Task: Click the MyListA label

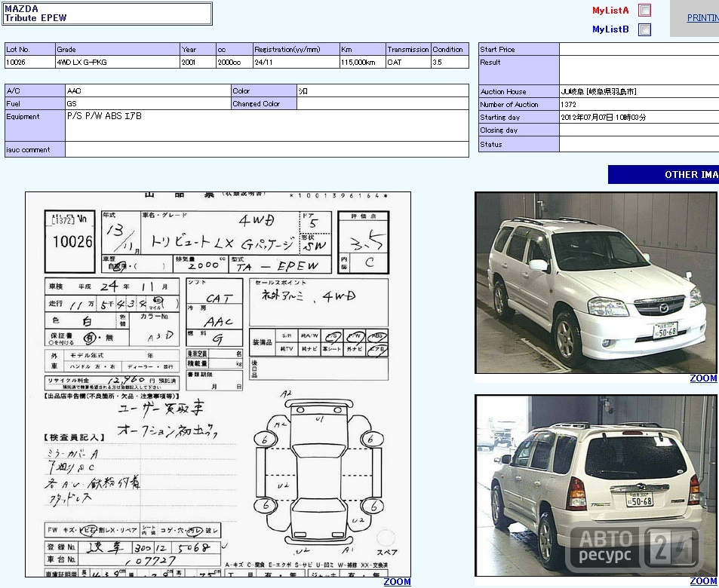Action: coord(610,10)
